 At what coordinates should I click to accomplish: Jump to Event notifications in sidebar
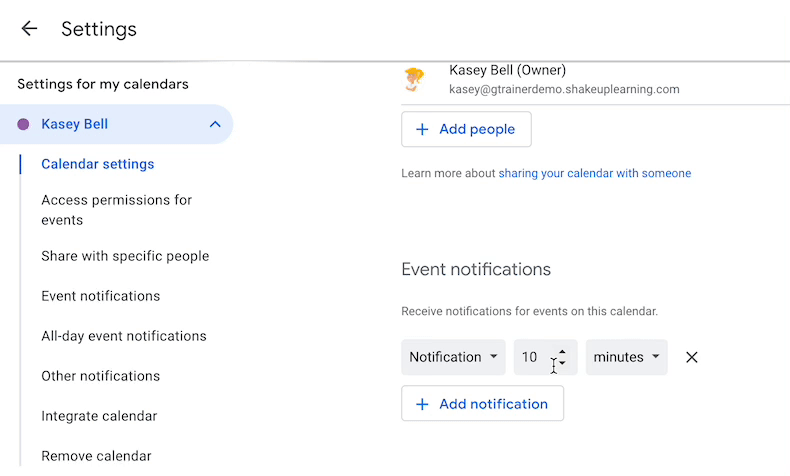(100, 296)
